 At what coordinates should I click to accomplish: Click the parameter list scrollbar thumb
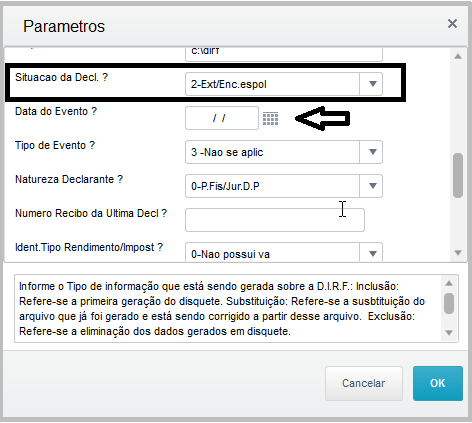click(x=458, y=175)
